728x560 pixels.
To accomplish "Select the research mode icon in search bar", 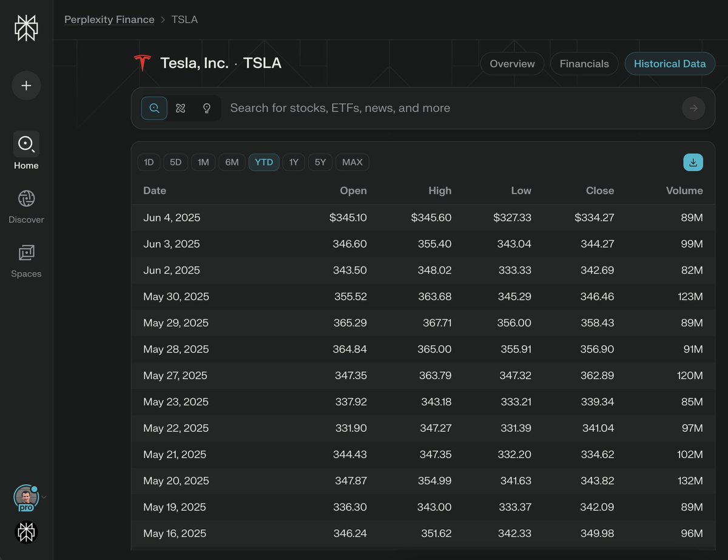I will [x=180, y=108].
